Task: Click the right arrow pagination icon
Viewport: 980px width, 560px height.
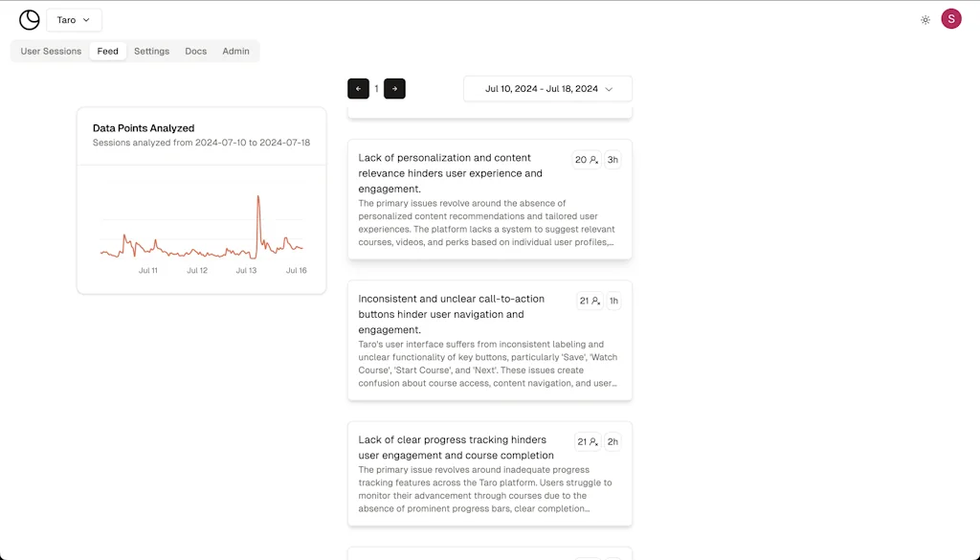Action: [x=394, y=88]
